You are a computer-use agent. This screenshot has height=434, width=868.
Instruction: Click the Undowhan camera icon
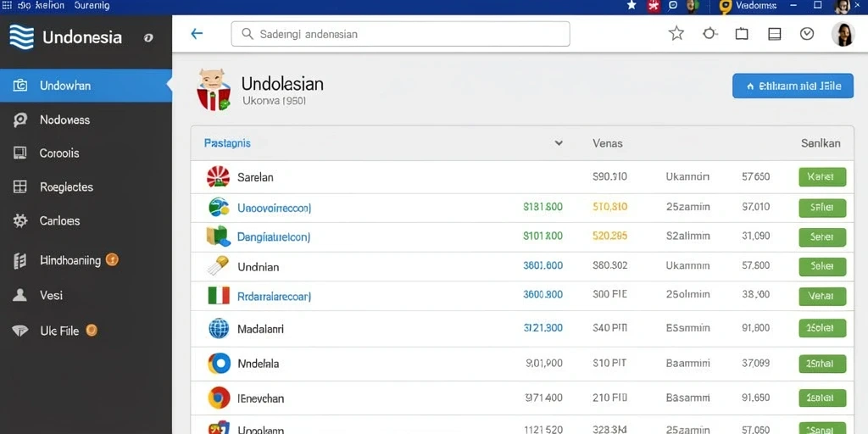coord(20,86)
